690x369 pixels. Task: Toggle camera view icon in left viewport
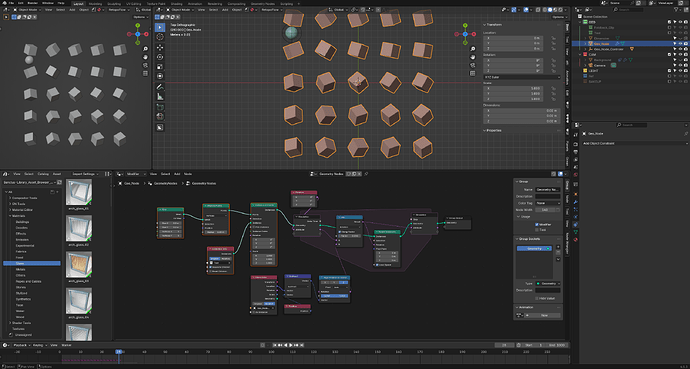click(x=145, y=65)
